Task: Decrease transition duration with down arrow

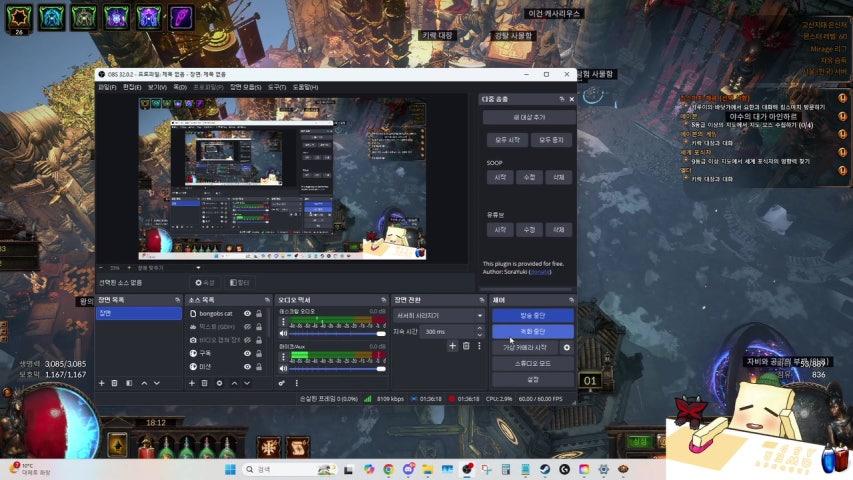Action: pos(479,334)
